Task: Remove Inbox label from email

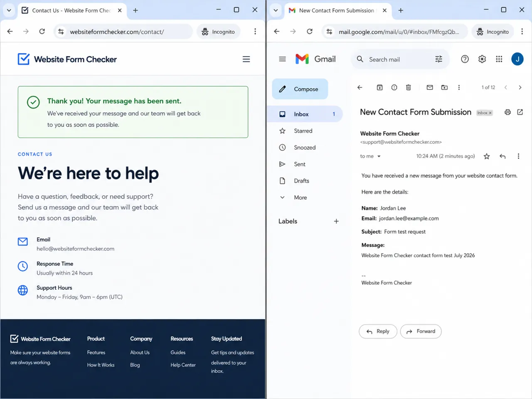Action: (490, 113)
